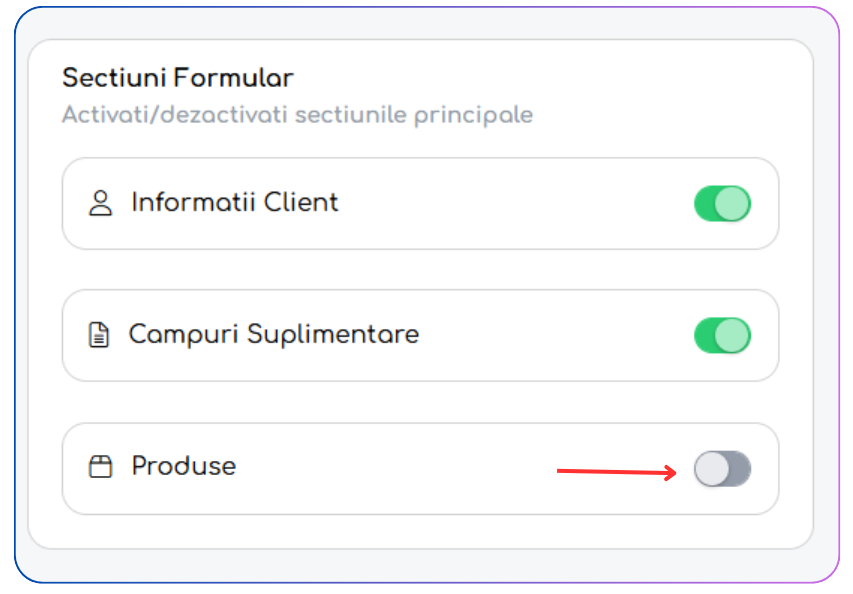
Task: Click the person icon beside Informatii Client
Action: [x=101, y=203]
